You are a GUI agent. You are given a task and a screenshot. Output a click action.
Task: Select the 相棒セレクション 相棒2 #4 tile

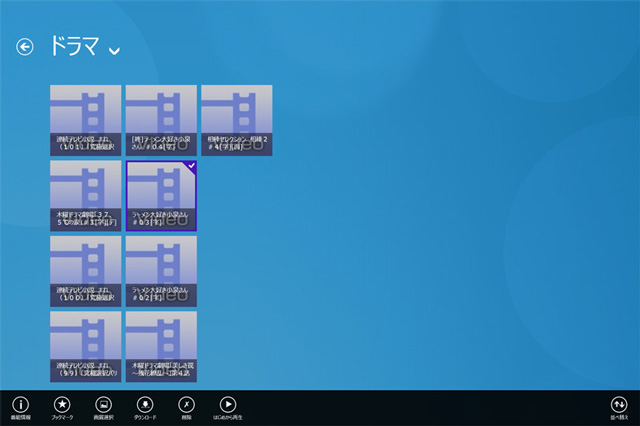[x=237, y=120]
